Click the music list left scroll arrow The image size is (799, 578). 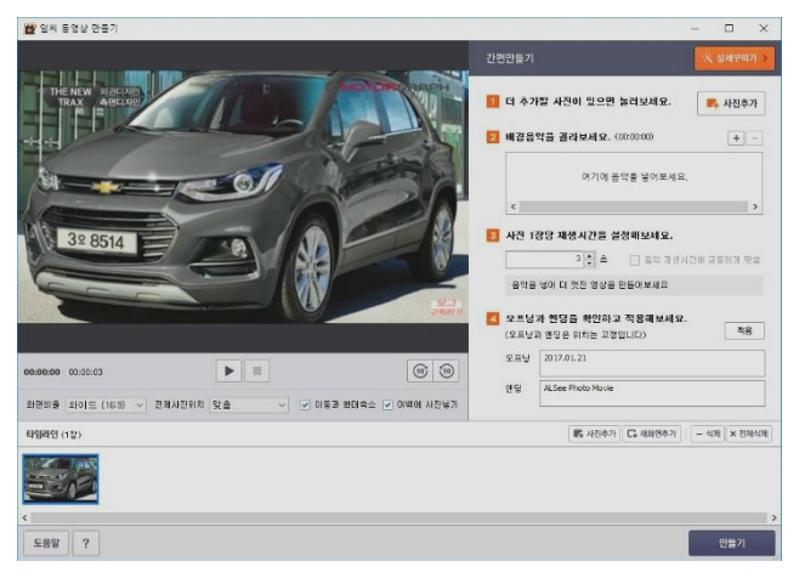point(513,206)
